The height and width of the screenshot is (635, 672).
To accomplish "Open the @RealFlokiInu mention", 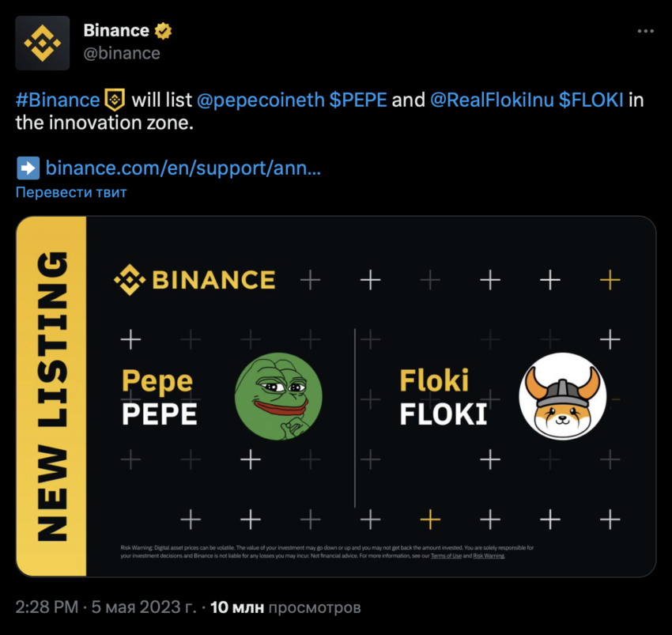I will (x=492, y=100).
